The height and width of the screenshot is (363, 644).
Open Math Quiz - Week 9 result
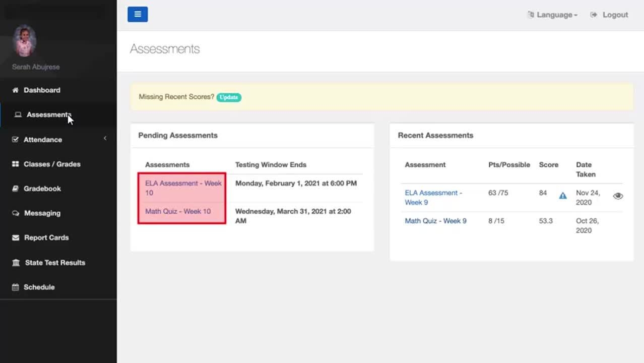click(435, 221)
